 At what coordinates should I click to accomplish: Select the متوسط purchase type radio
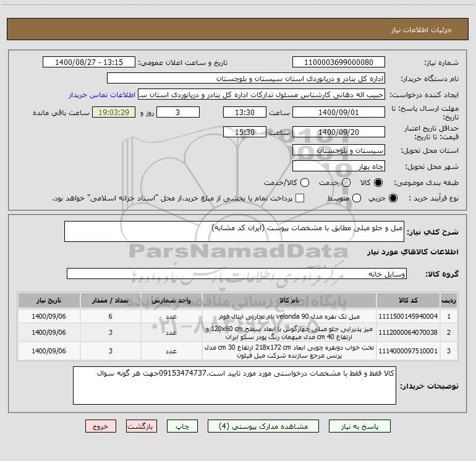(357, 198)
